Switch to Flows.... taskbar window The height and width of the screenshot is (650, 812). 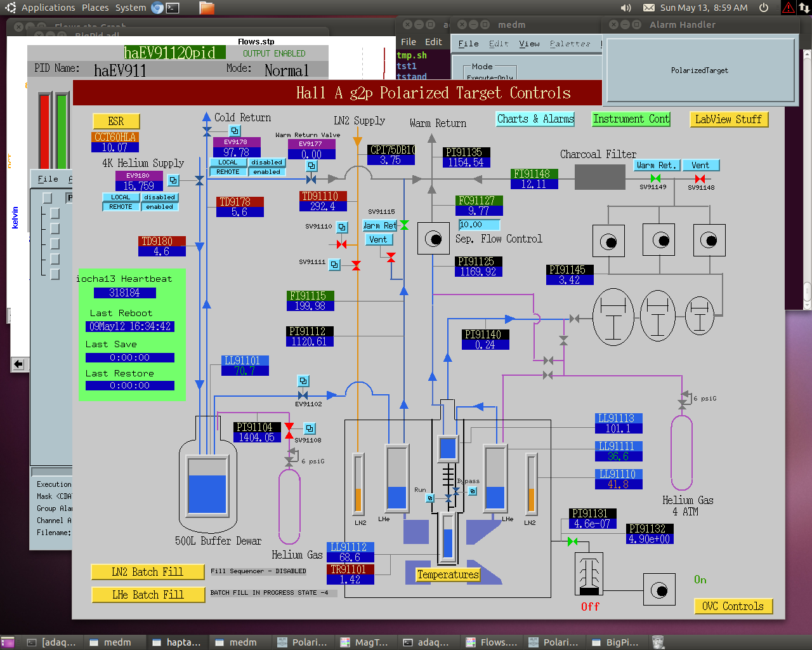click(x=491, y=642)
